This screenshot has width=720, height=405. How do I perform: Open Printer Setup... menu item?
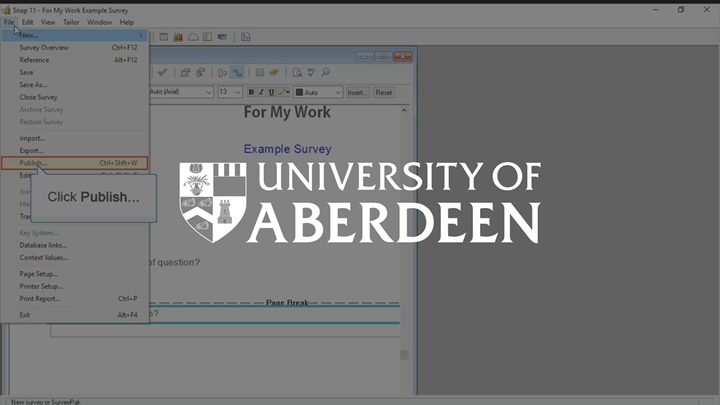(x=74, y=286)
